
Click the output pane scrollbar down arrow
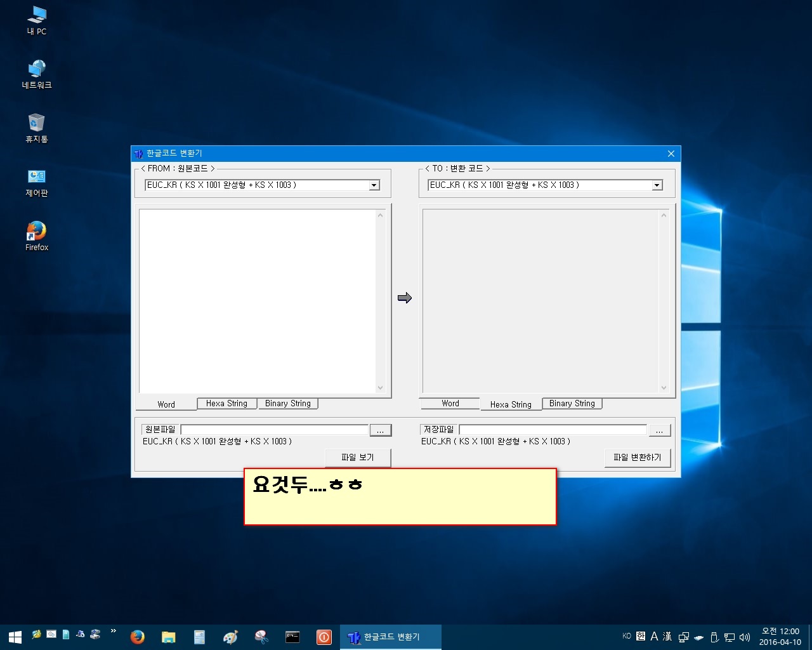pyautogui.click(x=664, y=388)
